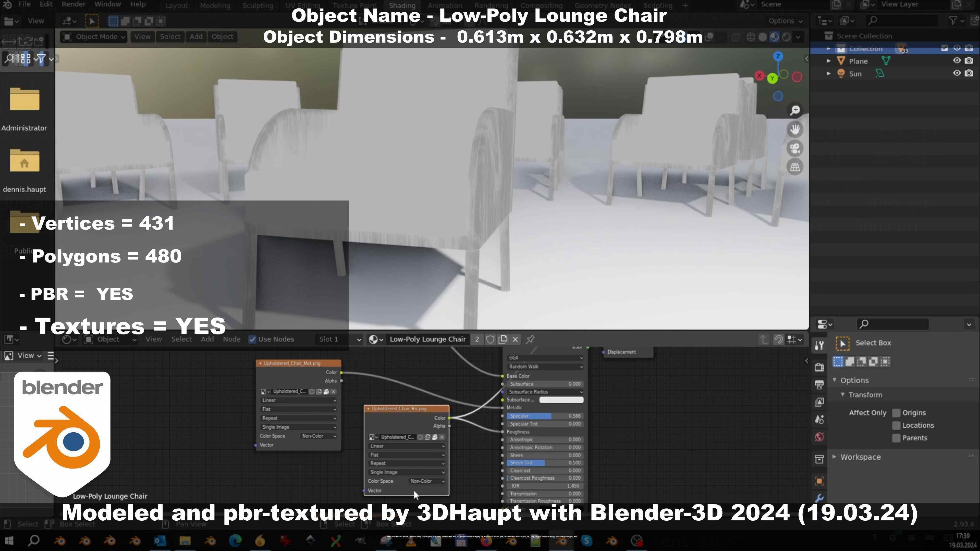Disable Sun in renders camera icon
This screenshot has width=980, height=551.
pyautogui.click(x=969, y=73)
